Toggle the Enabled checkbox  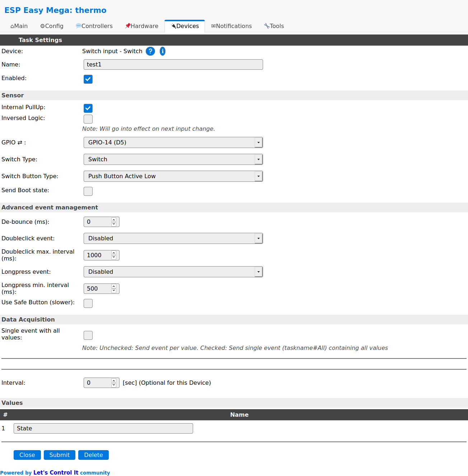tap(88, 79)
